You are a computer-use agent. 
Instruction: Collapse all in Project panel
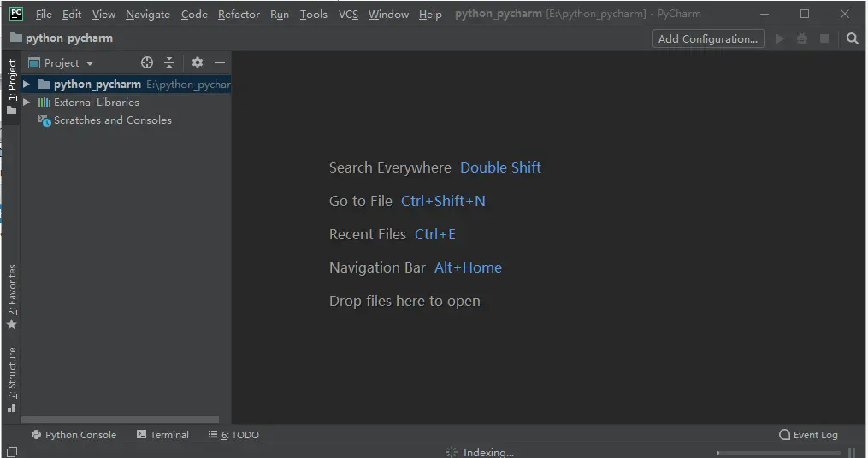tap(169, 62)
